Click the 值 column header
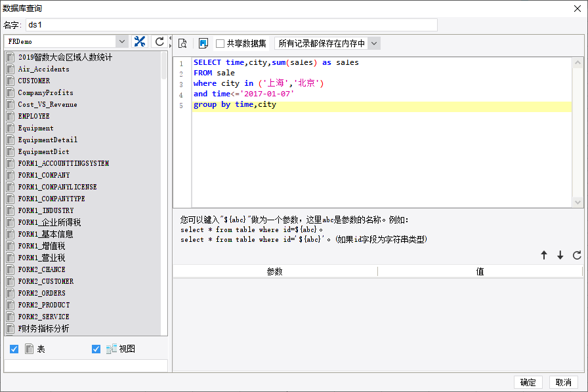 [x=480, y=271]
